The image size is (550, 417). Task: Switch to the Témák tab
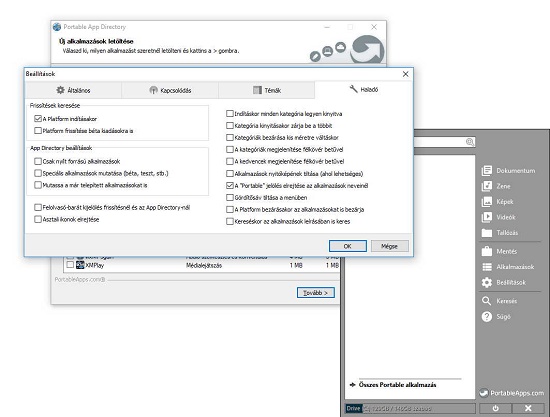coord(267,90)
